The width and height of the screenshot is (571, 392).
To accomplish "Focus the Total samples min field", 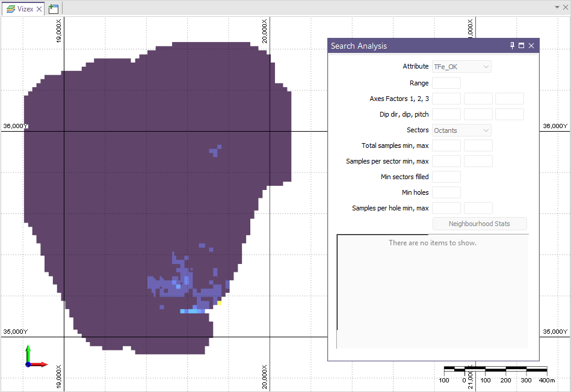I will [446, 145].
